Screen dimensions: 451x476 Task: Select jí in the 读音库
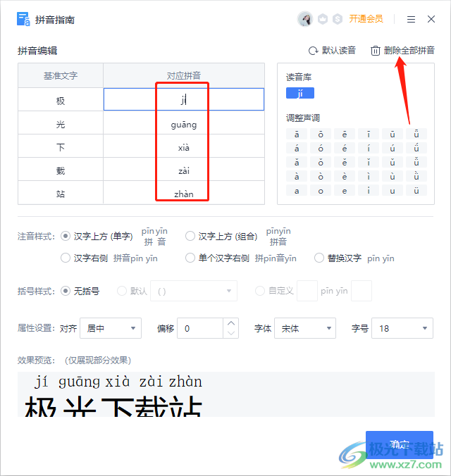pyautogui.click(x=300, y=93)
